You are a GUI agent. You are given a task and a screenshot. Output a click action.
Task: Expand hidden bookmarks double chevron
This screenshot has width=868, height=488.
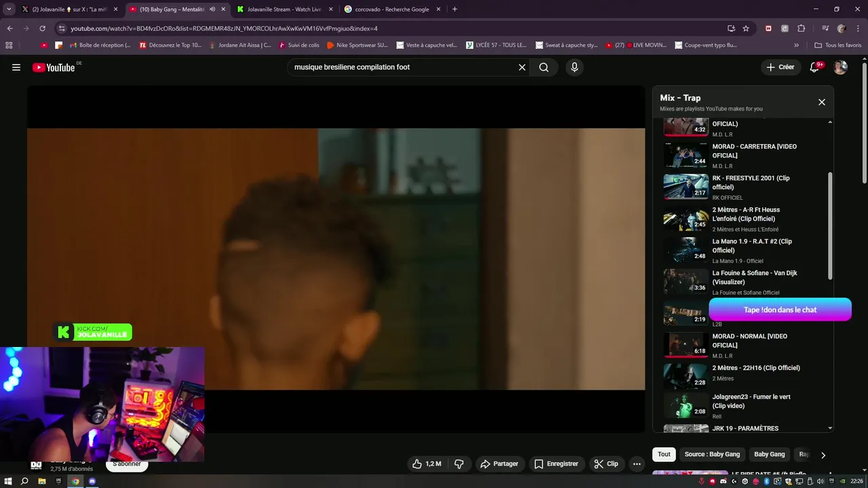[796, 45]
